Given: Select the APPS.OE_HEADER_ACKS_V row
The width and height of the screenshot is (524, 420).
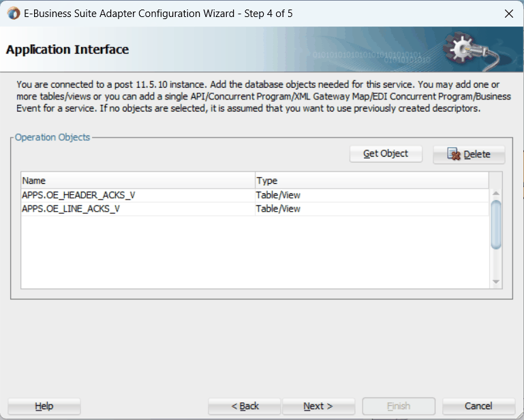Looking at the screenshot, I should [x=255, y=195].
